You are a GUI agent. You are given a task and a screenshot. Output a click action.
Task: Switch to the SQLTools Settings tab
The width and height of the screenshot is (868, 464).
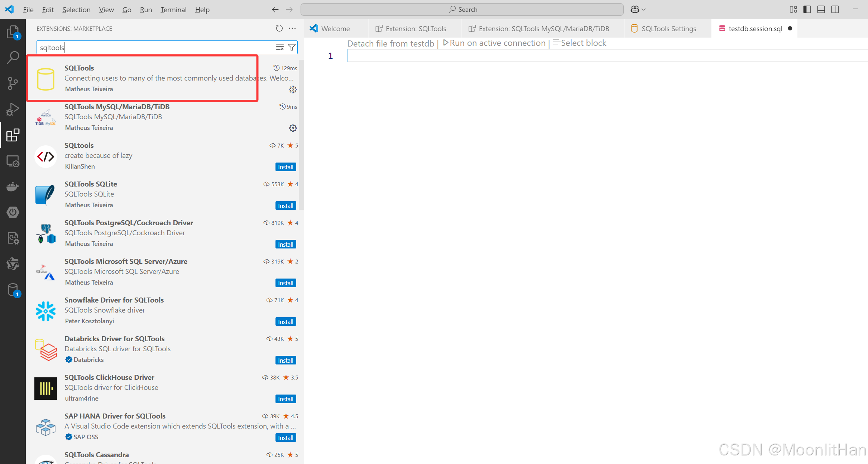(668, 29)
